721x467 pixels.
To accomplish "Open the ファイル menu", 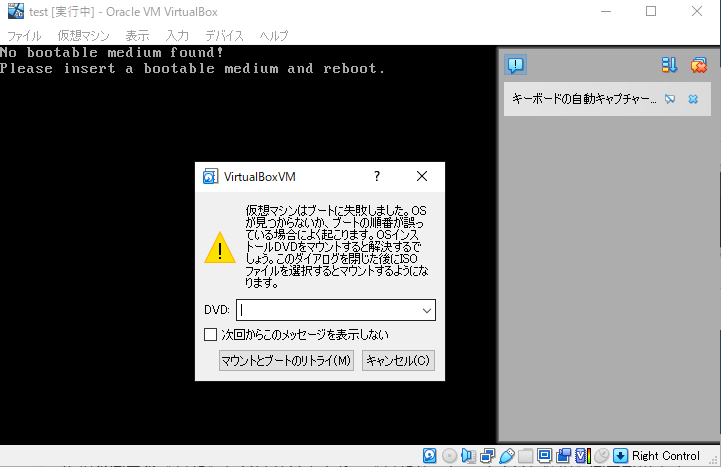I will coord(24,35).
